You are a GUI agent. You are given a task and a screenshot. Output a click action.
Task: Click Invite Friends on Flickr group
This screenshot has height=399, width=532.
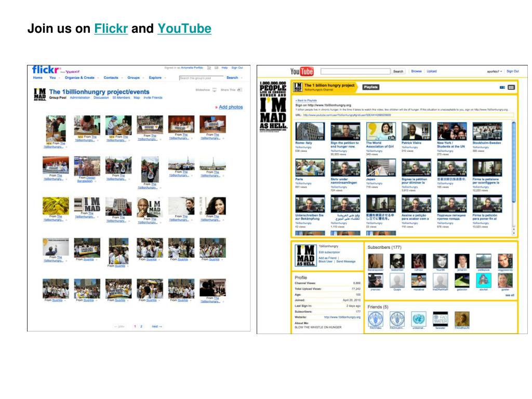tap(153, 98)
